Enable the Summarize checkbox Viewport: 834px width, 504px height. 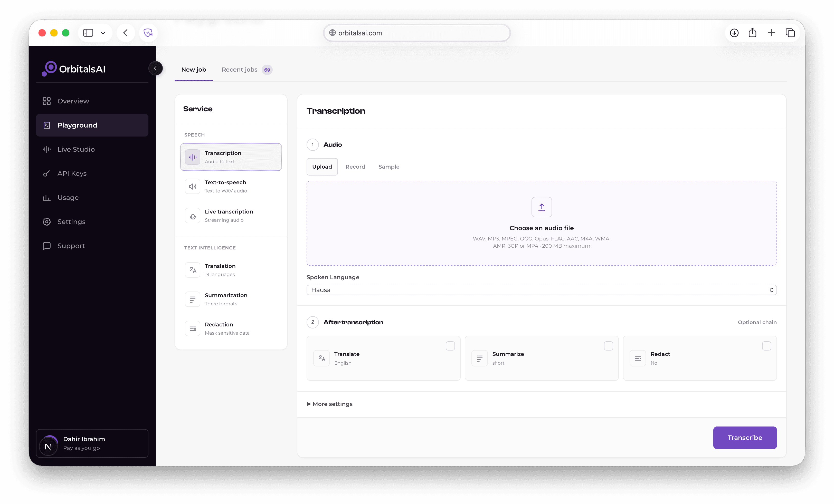tap(608, 346)
